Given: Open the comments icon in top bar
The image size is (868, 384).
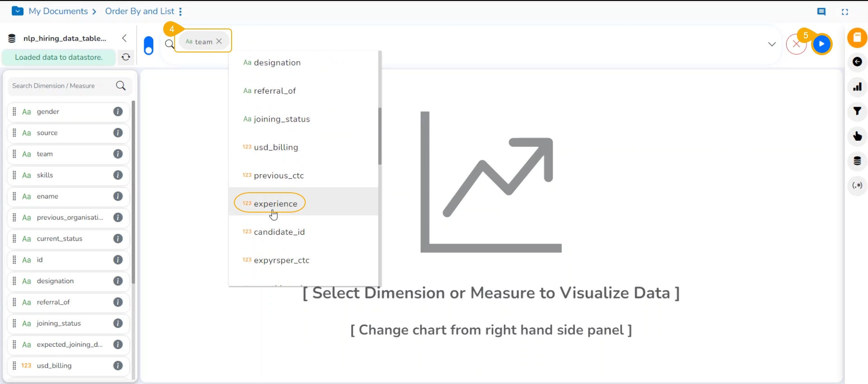Looking at the screenshot, I should click(821, 12).
